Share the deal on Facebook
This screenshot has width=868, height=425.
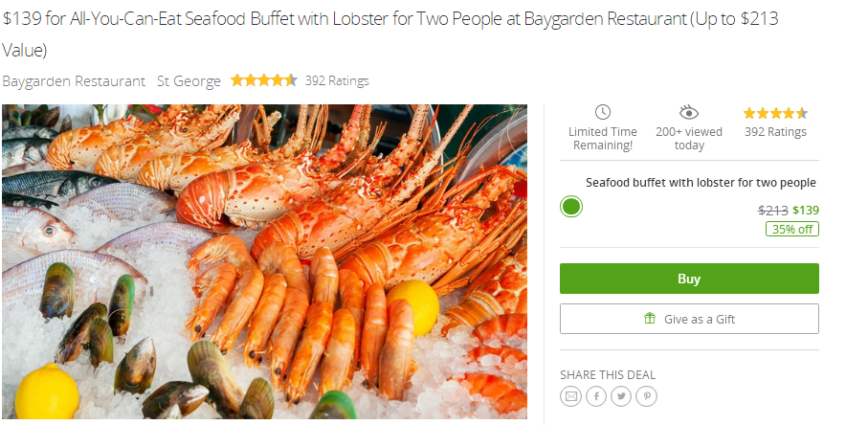pyautogui.click(x=596, y=396)
